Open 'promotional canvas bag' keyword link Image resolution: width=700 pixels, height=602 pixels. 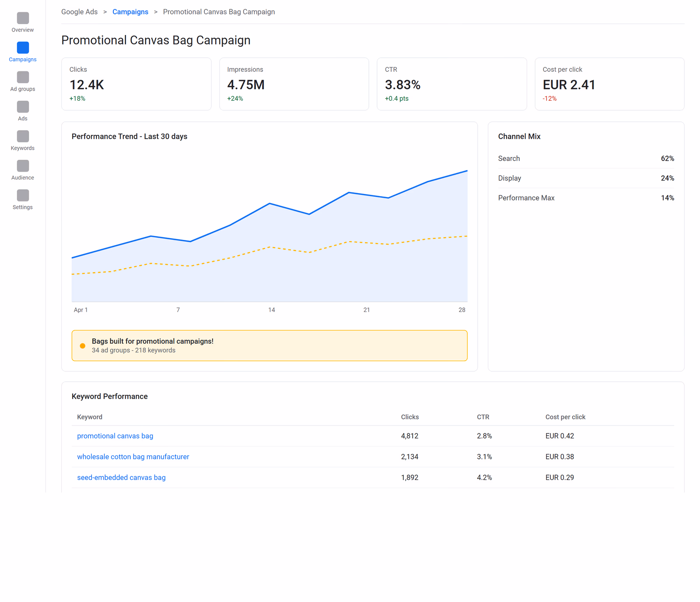click(x=115, y=436)
